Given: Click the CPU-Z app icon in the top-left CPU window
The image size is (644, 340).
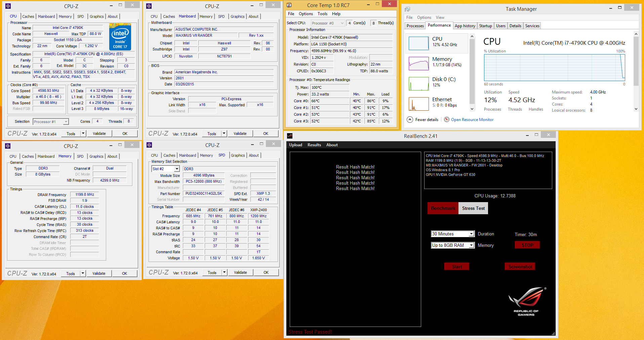Looking at the screenshot, I should point(8,6).
